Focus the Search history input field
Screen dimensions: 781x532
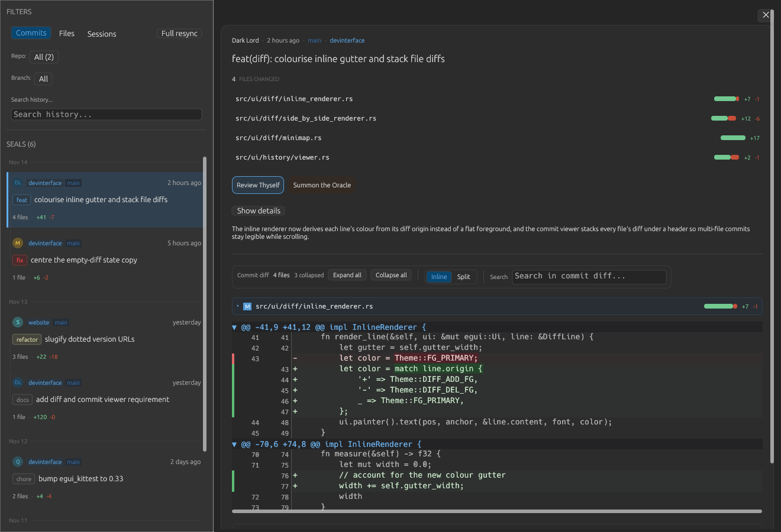point(106,115)
